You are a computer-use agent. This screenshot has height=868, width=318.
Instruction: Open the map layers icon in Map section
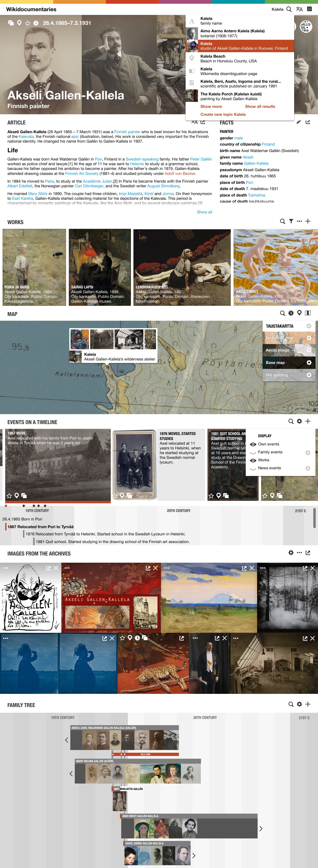[x=308, y=313]
